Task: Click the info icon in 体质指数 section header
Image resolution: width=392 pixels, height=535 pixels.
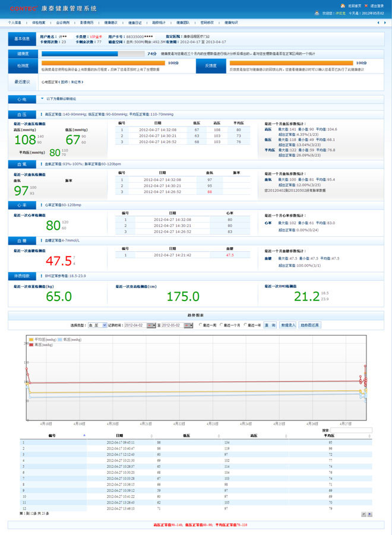Action: (x=42, y=276)
